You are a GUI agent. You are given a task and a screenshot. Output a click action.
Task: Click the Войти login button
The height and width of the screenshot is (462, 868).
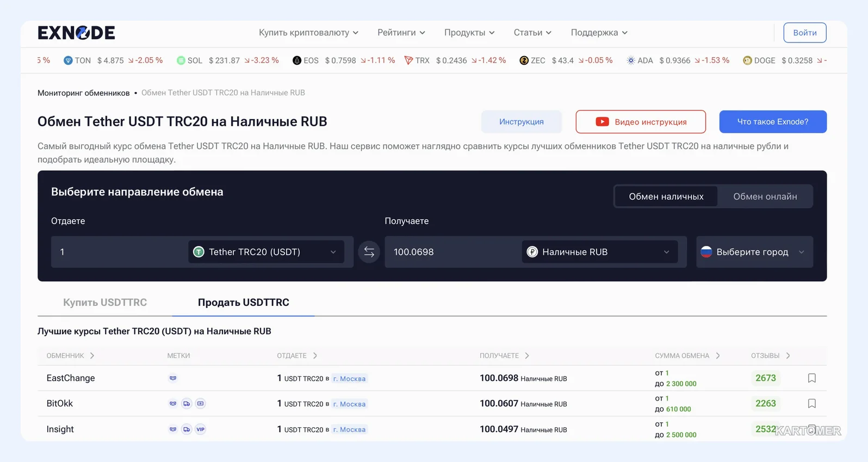(x=805, y=33)
